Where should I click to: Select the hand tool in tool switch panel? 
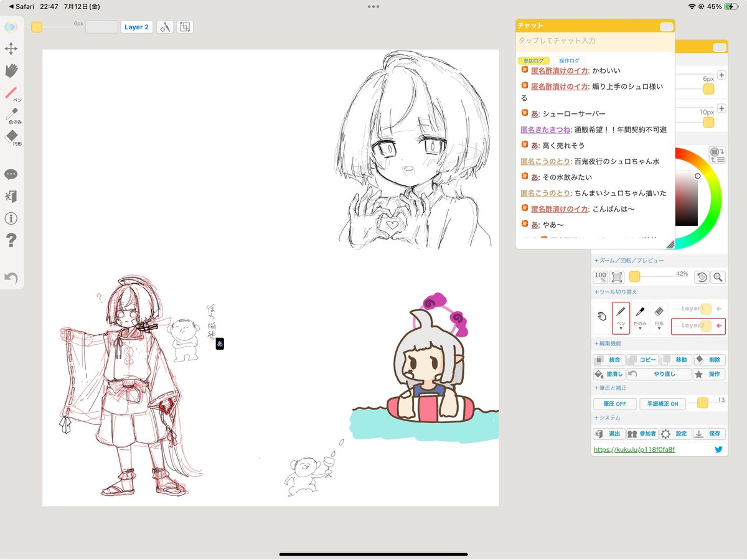[x=601, y=317]
